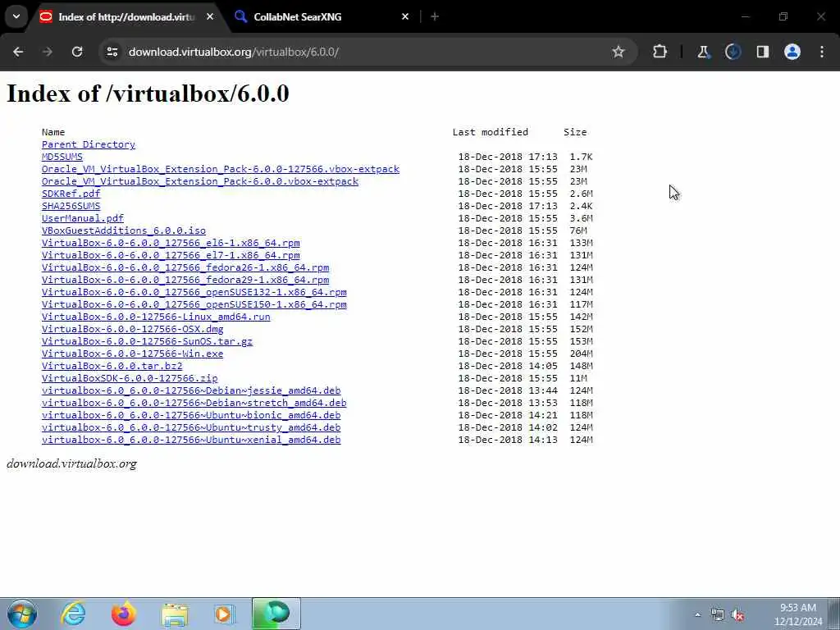The width and height of the screenshot is (840, 630).
Task: Click the Last modified column header
Action: (491, 132)
